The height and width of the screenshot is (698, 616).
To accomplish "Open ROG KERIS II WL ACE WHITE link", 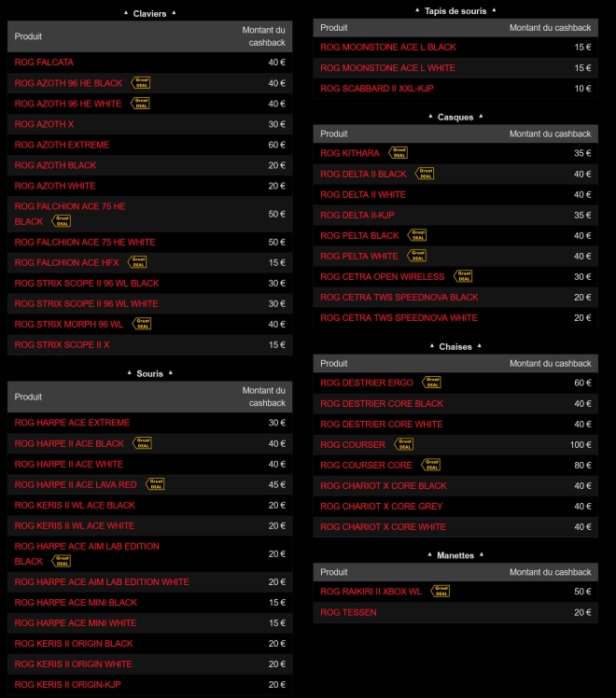I will point(75,525).
